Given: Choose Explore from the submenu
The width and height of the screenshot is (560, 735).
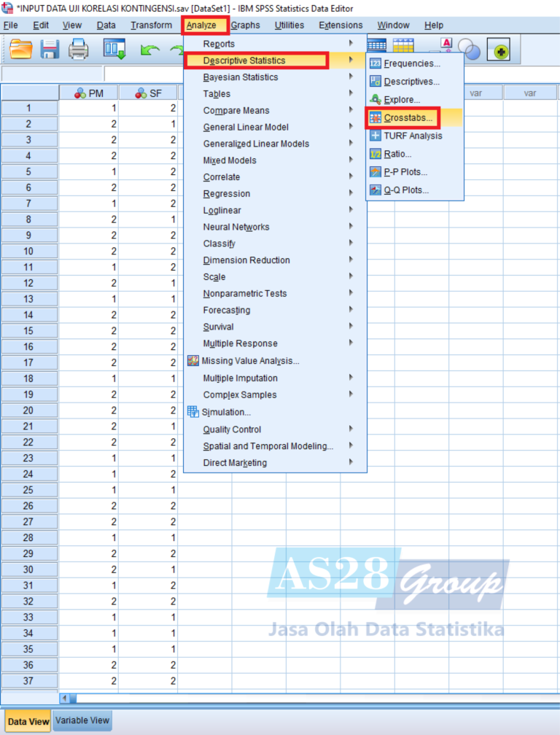Looking at the screenshot, I should [x=402, y=99].
